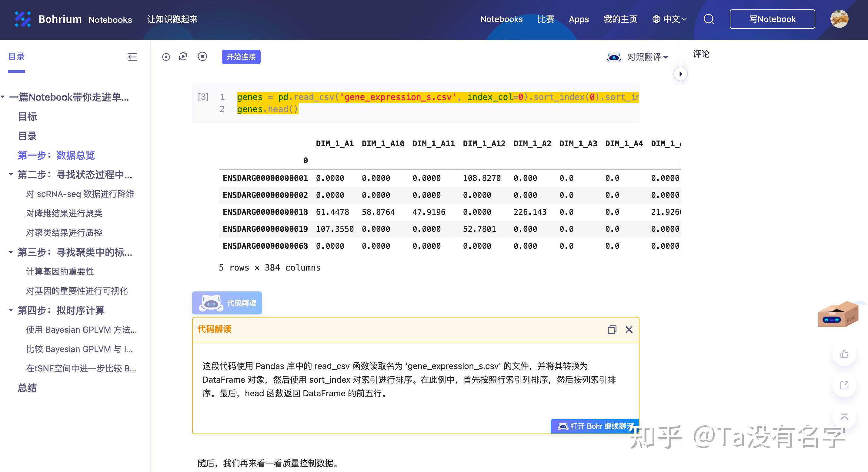
Task: Toggle the comments panel arrow
Action: click(x=681, y=74)
